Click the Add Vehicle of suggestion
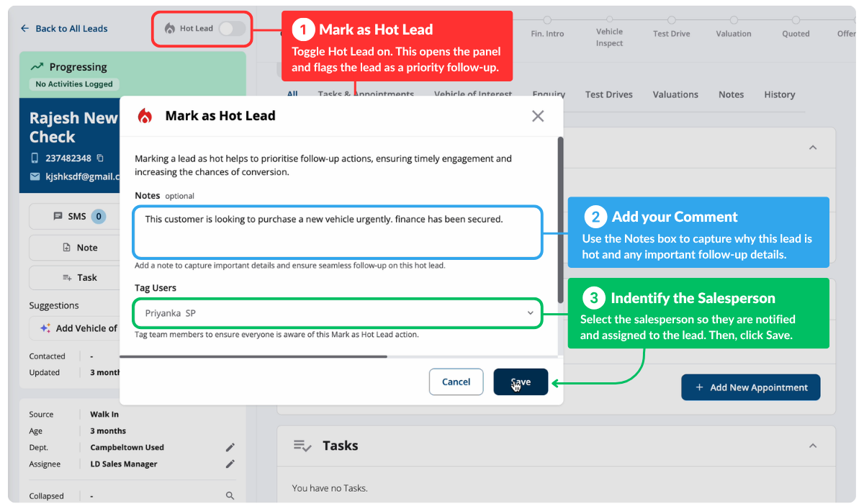864x504 pixels. (x=75, y=328)
